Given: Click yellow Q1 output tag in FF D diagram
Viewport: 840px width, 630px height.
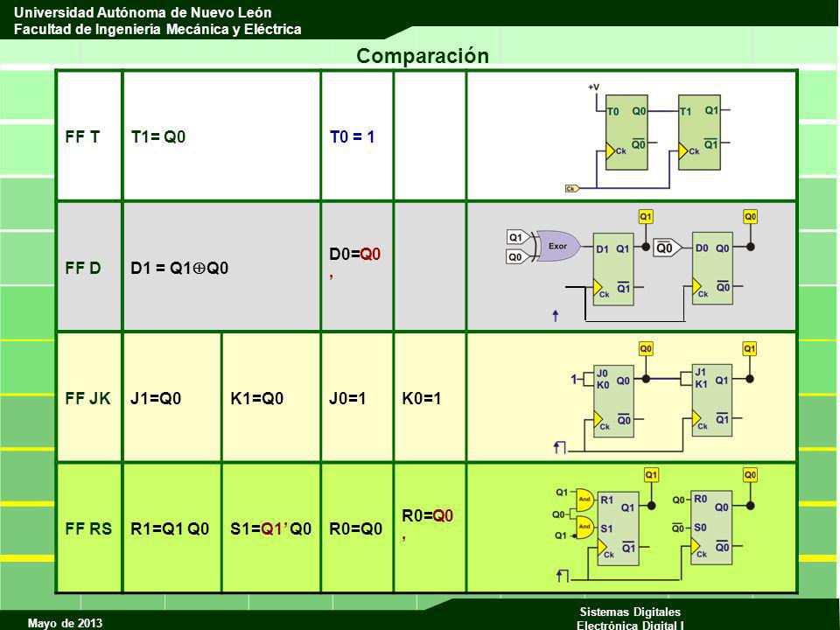Looking at the screenshot, I should [x=646, y=217].
